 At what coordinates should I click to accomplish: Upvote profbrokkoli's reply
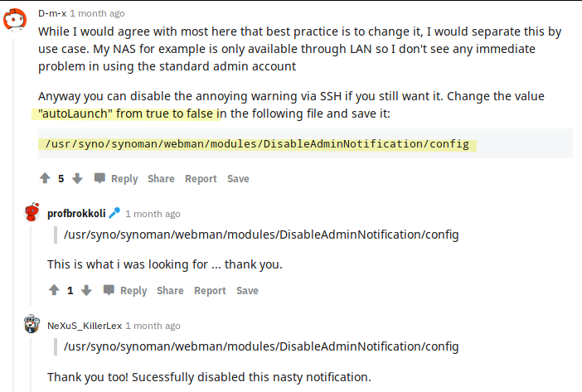tap(54, 290)
